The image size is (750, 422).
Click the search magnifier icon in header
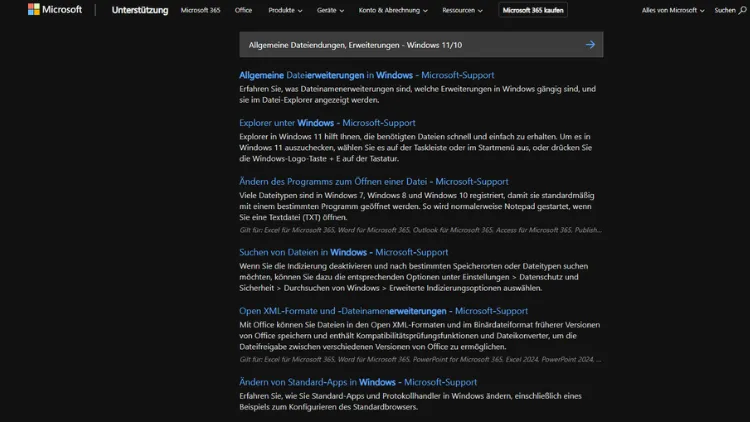[x=742, y=10]
